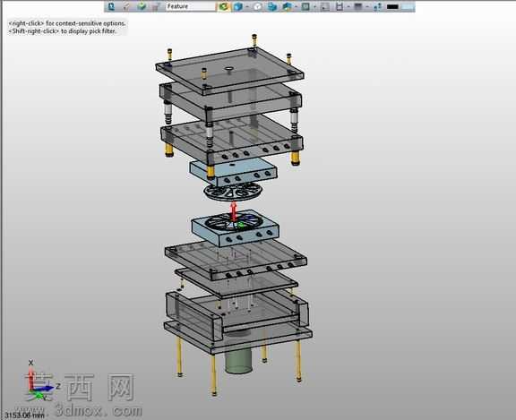The height and width of the screenshot is (420, 516).
Task: Click the bracket-shaped toolbar icon
Action: [x=340, y=6]
